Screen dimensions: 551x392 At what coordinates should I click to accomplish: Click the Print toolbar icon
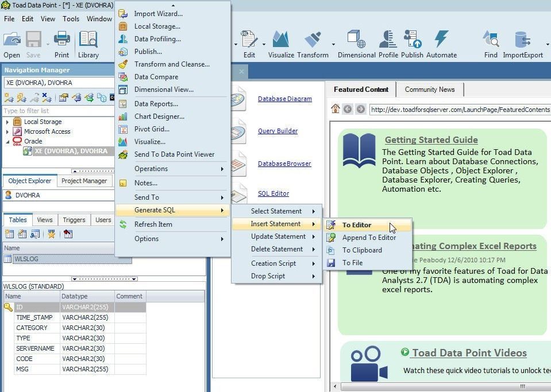[x=62, y=39]
